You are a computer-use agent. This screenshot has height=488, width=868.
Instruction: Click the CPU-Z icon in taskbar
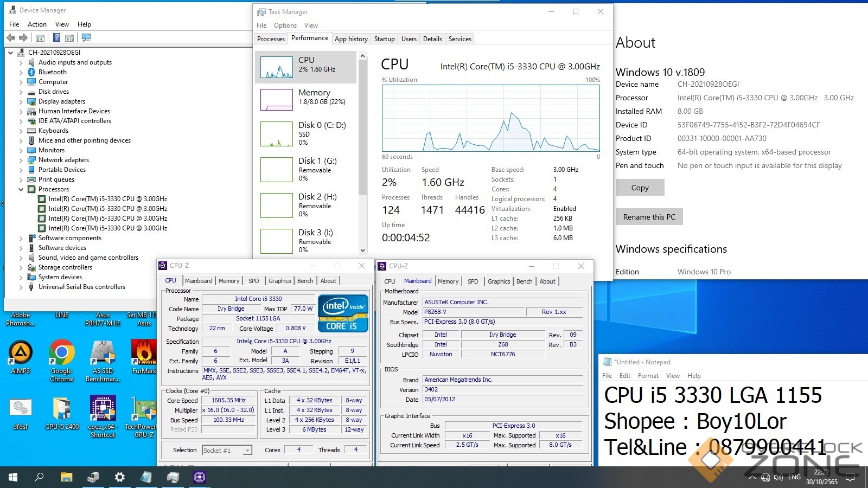200,477
